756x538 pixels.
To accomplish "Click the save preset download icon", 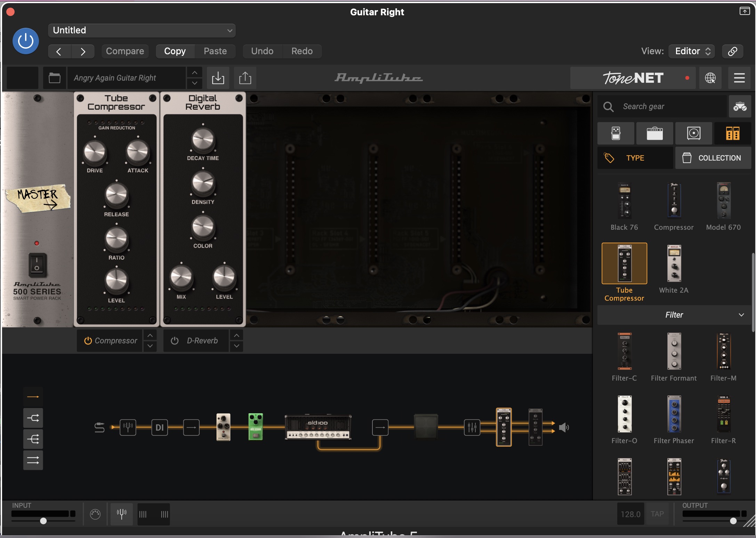I will [218, 78].
